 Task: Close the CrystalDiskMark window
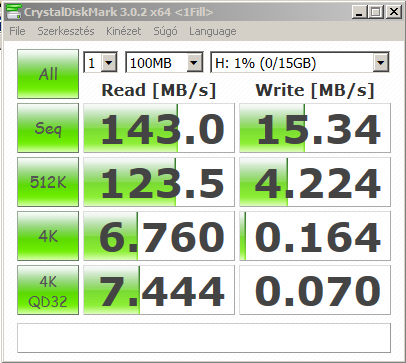point(393,12)
